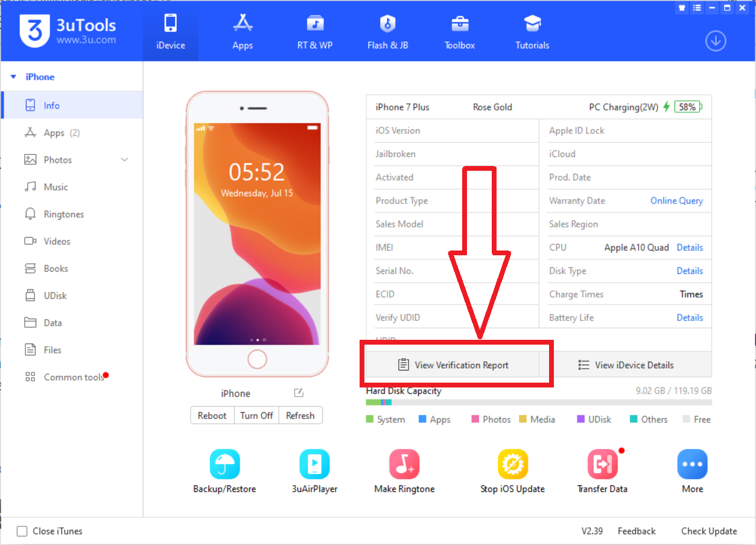This screenshot has width=756, height=545.
Task: Click the Free gray legend swatch
Action: [687, 419]
